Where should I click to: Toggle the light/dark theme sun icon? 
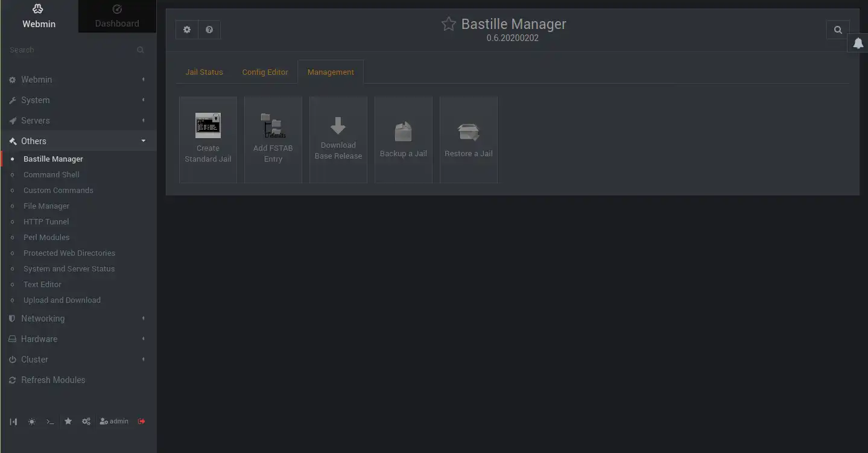[31, 422]
